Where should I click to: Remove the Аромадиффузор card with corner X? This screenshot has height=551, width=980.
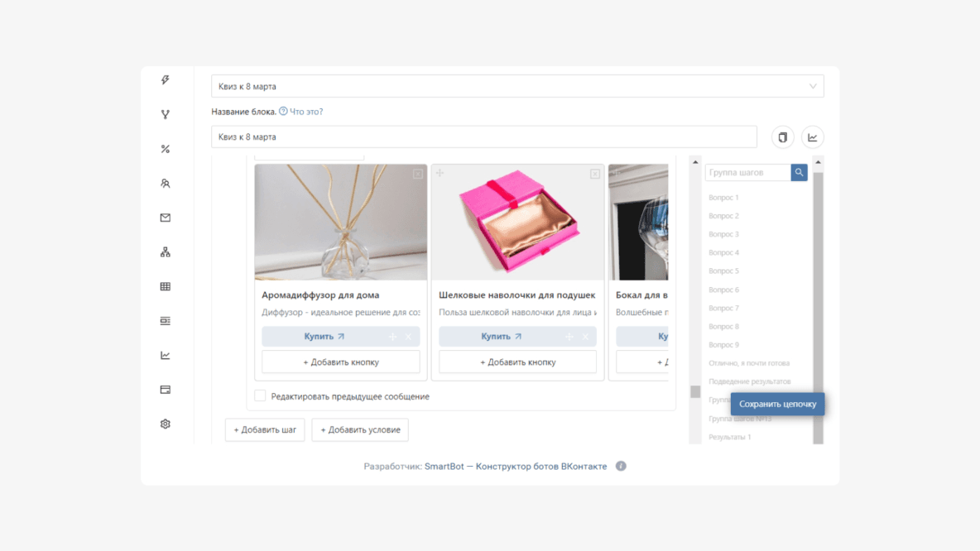tap(417, 174)
